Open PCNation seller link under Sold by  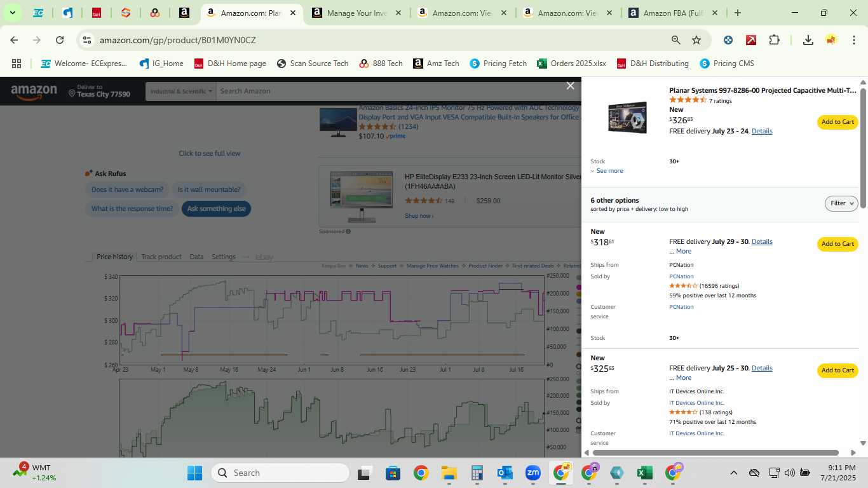click(x=681, y=276)
